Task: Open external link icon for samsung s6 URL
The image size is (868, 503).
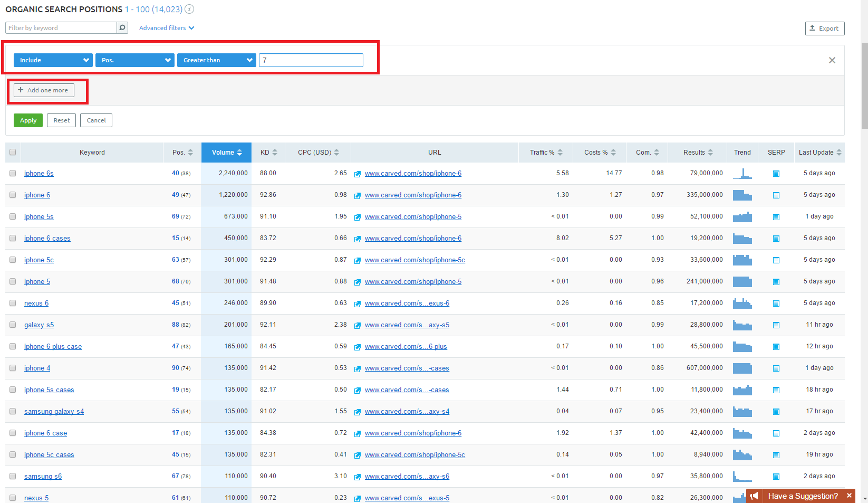Action: pyautogui.click(x=358, y=477)
